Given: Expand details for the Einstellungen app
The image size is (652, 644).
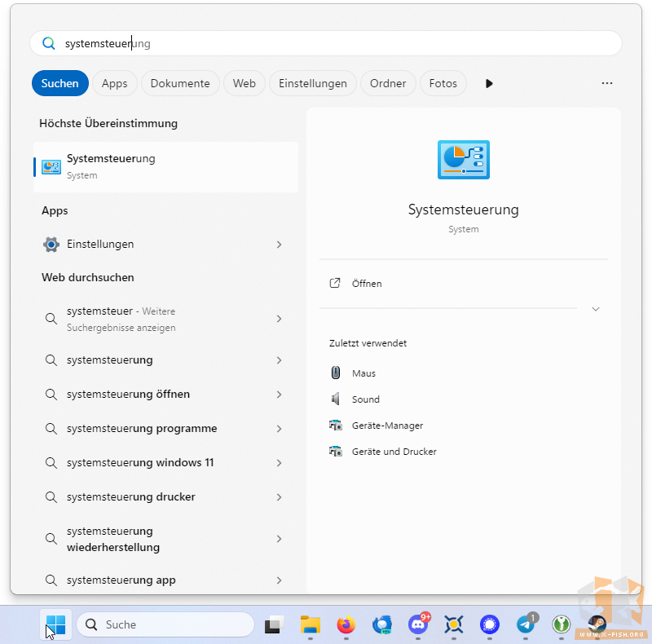Looking at the screenshot, I should [279, 245].
